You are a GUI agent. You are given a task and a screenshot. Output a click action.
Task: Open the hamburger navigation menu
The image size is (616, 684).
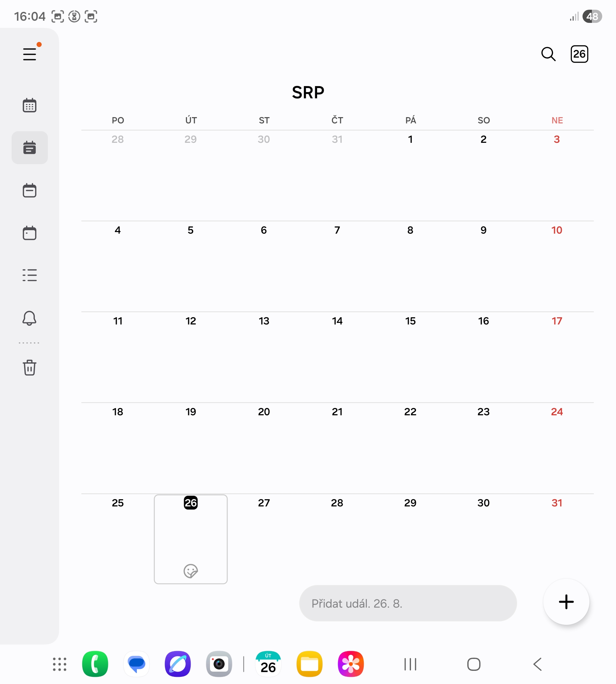pos(30,54)
